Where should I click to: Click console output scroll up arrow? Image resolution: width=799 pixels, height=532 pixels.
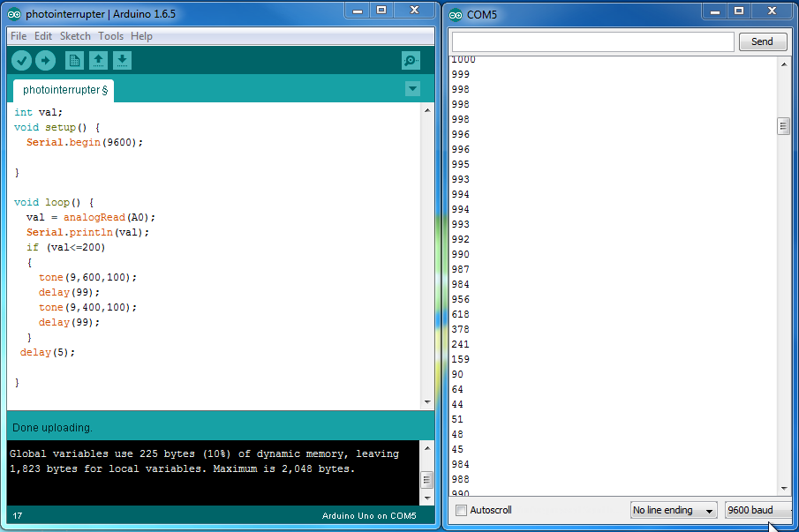(427, 448)
